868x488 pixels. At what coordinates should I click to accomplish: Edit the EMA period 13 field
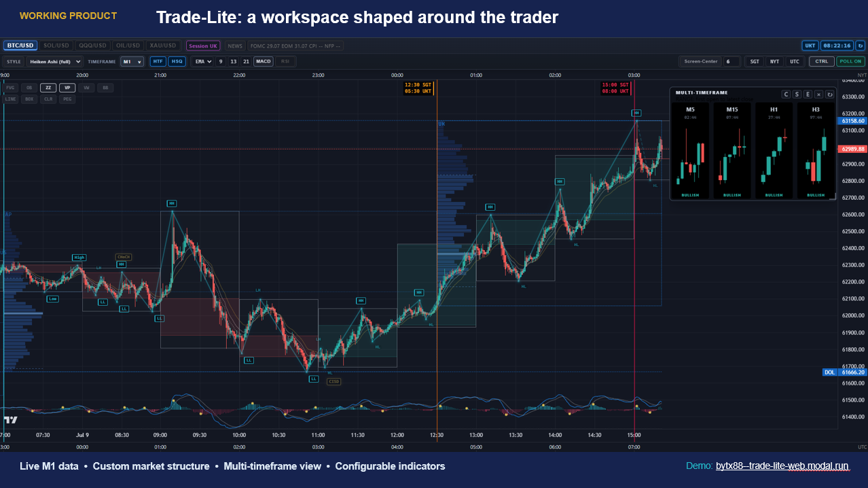click(233, 61)
